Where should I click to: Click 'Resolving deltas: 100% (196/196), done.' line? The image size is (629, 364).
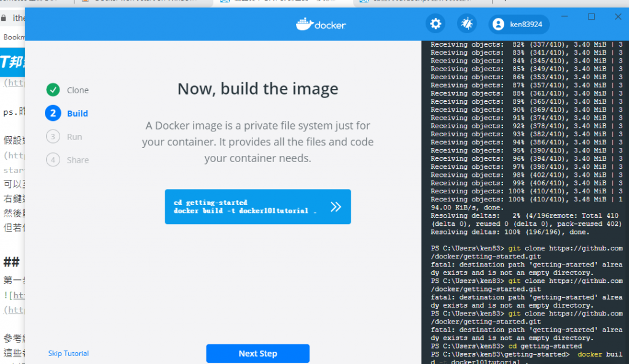[510, 232]
